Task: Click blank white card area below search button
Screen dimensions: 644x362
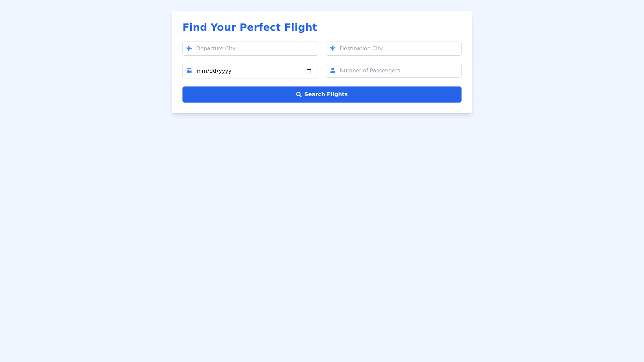Action: click(322, 108)
